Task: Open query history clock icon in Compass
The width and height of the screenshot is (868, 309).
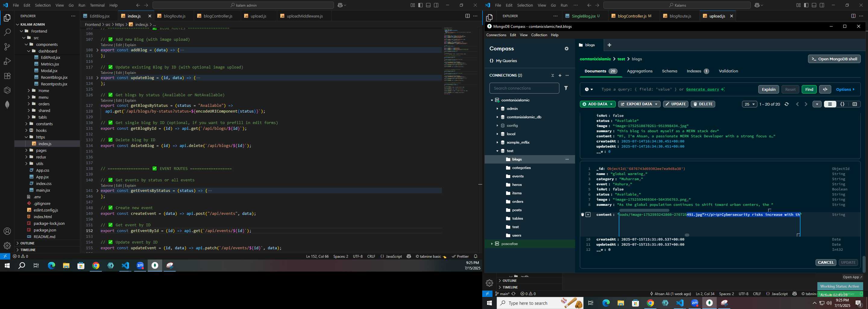Action: coord(589,89)
